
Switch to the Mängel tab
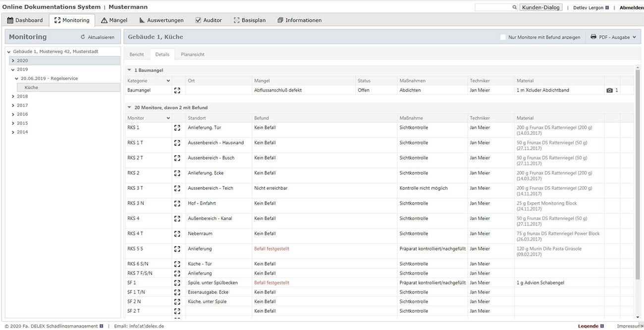[114, 20]
